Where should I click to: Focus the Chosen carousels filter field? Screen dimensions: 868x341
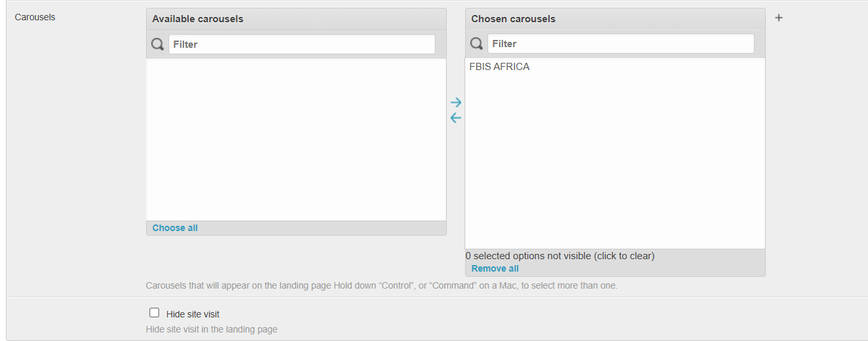(620, 44)
